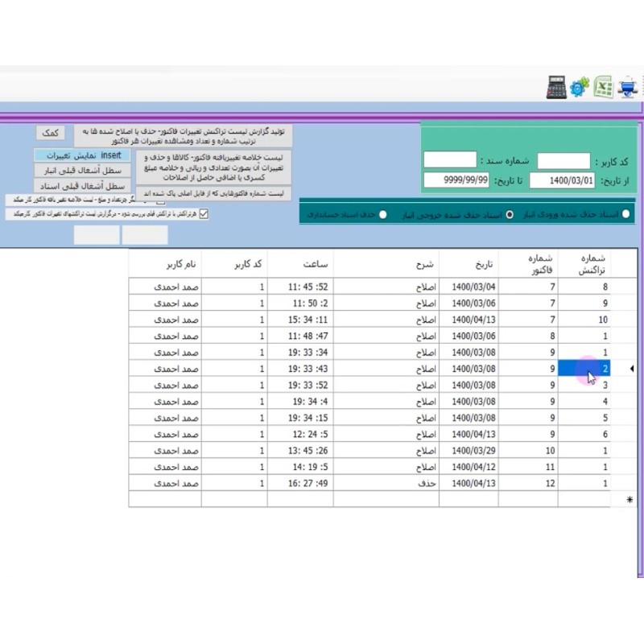644x644 pixels.
Task: Focus the 'از تاریخ' field showing 1400/03/01
Action: coord(563,180)
